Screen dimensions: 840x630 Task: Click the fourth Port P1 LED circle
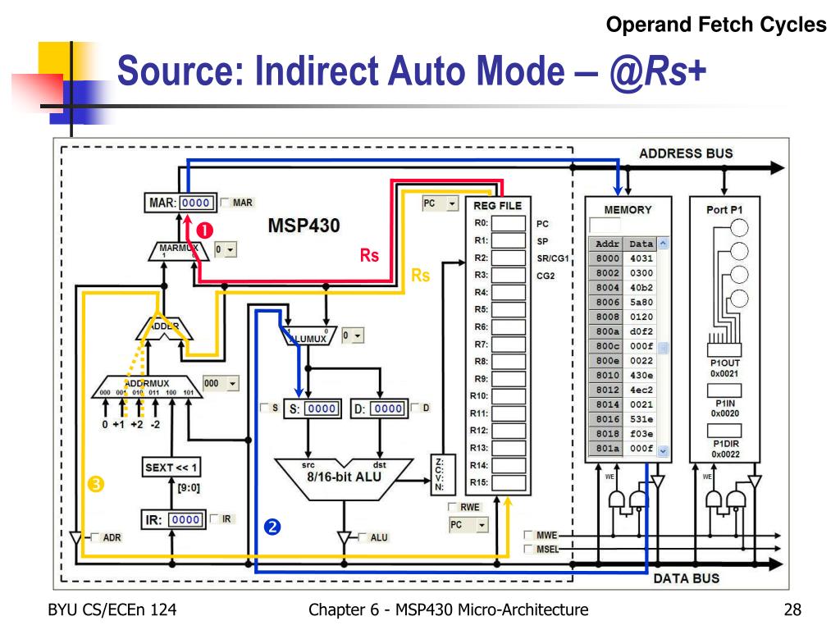[x=739, y=298]
